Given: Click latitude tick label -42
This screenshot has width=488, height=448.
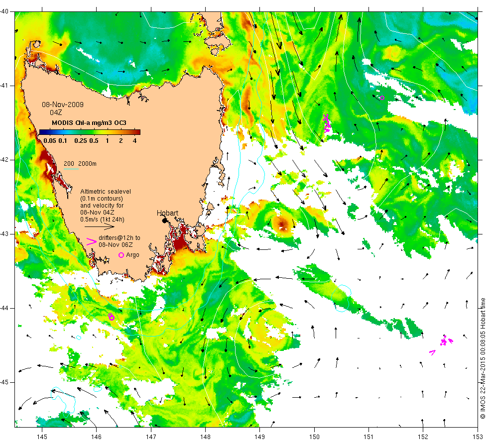Looking at the screenshot, I should (4, 160).
